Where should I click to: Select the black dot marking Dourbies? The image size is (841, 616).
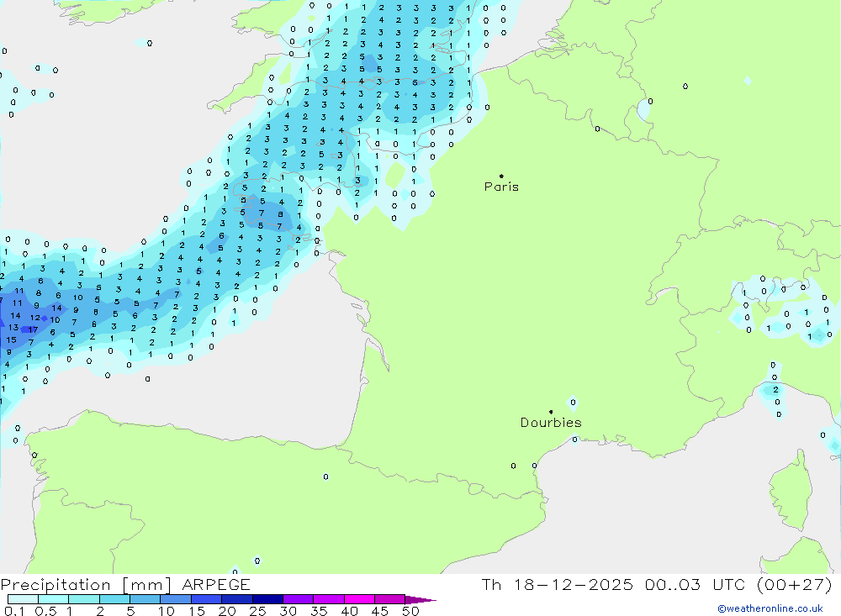pos(551,412)
